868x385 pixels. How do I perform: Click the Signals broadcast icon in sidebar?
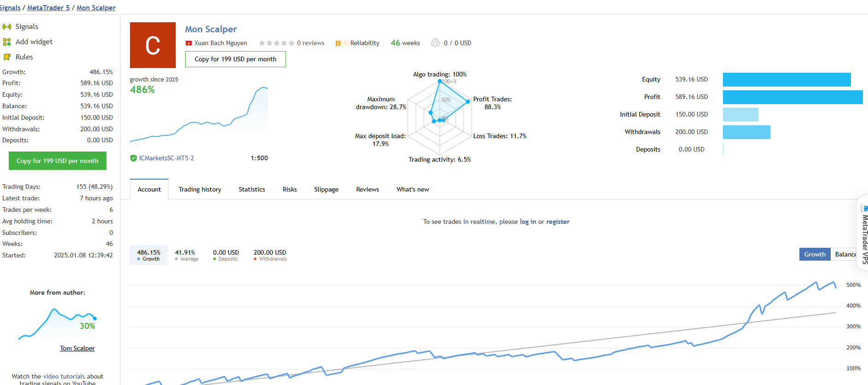point(7,27)
